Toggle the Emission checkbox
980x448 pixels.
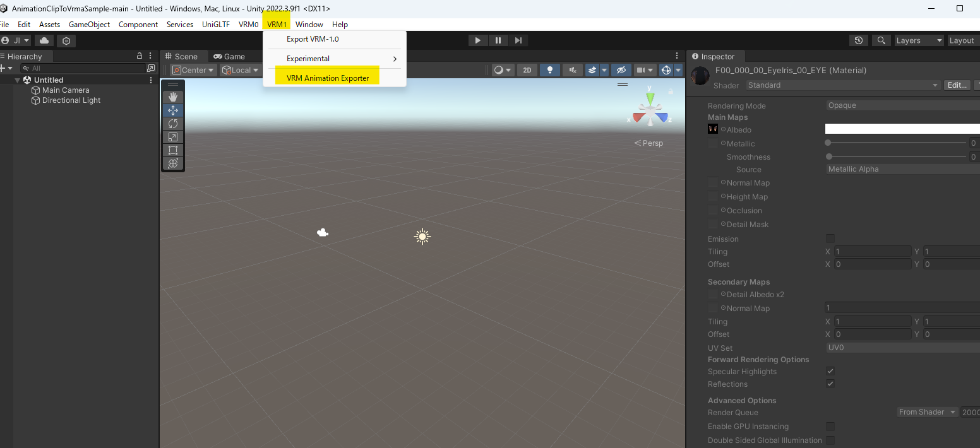click(830, 239)
